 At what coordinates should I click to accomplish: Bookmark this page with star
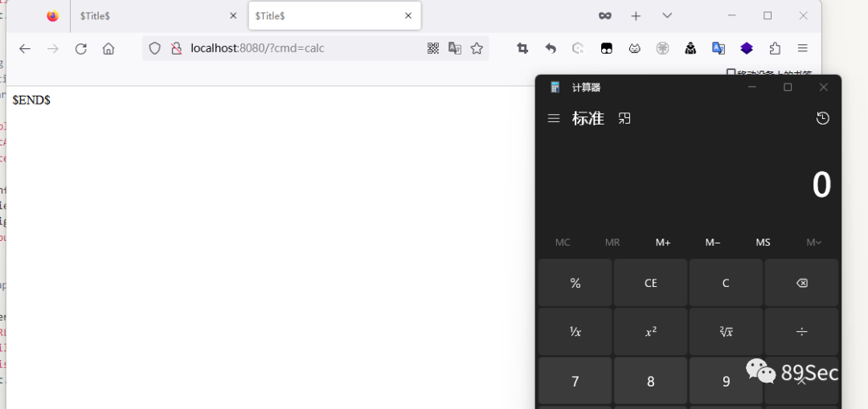[477, 48]
